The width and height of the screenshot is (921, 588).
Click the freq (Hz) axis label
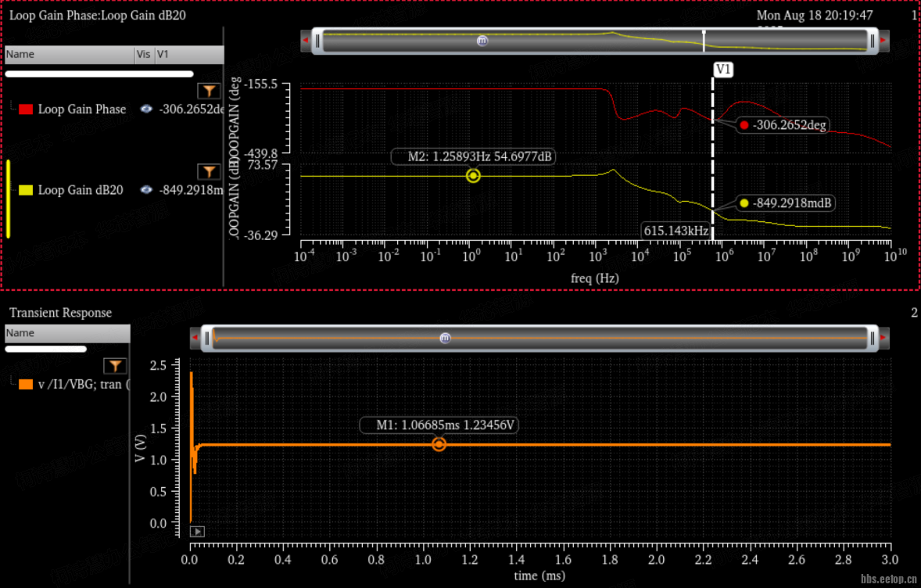click(594, 278)
